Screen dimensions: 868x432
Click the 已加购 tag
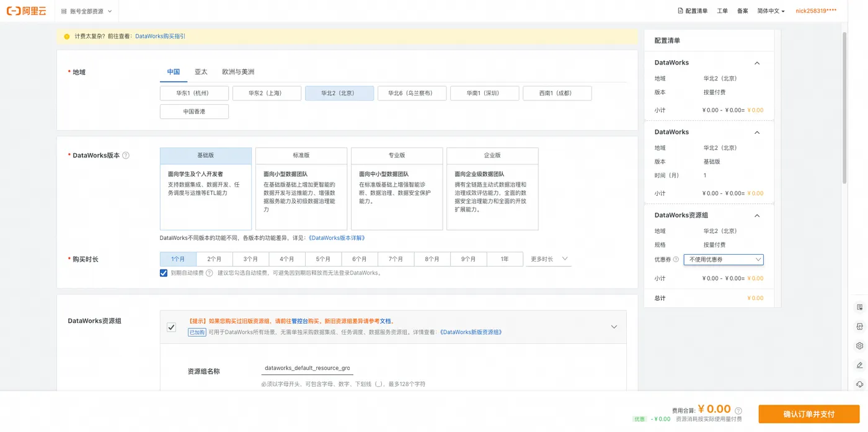(x=197, y=332)
